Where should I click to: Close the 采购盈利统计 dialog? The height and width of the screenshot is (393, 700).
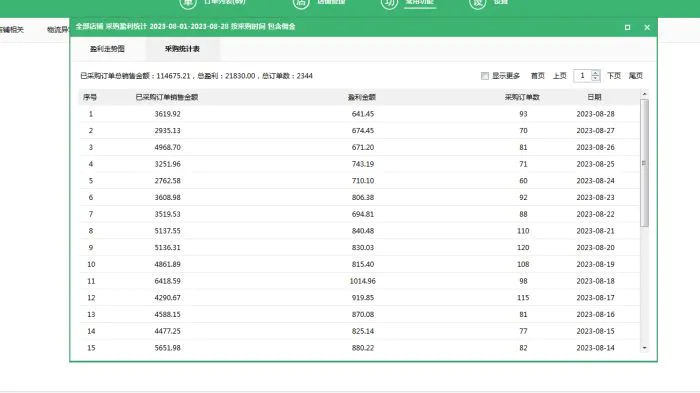(x=647, y=27)
